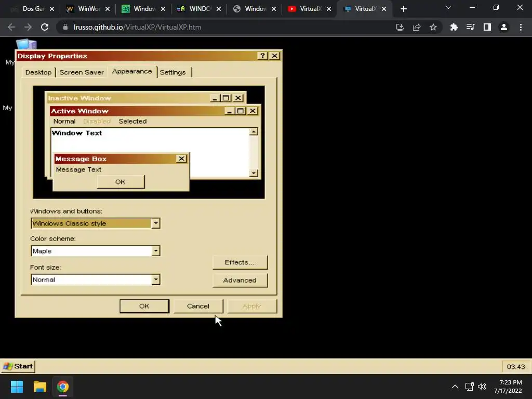Open File Explorer from the taskbar
Screen dimensions: 532x399
point(39,387)
